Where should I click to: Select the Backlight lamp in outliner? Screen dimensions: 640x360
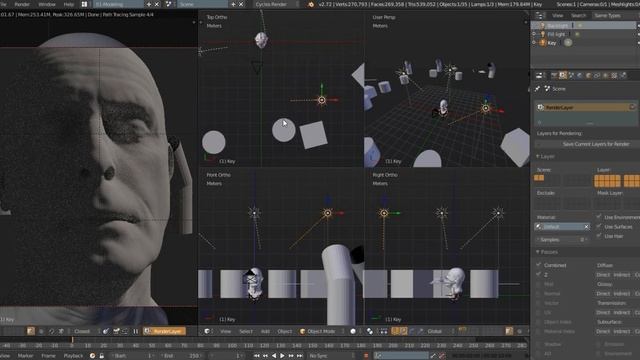point(557,25)
